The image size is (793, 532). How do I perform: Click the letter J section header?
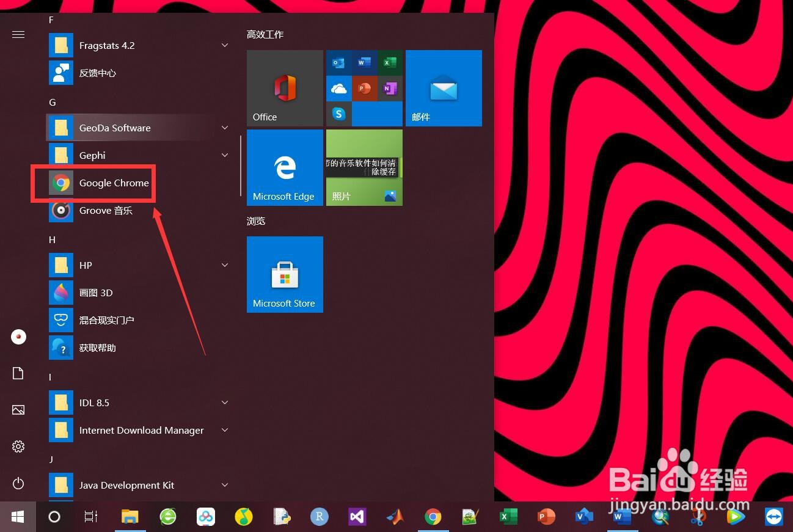coord(51,459)
